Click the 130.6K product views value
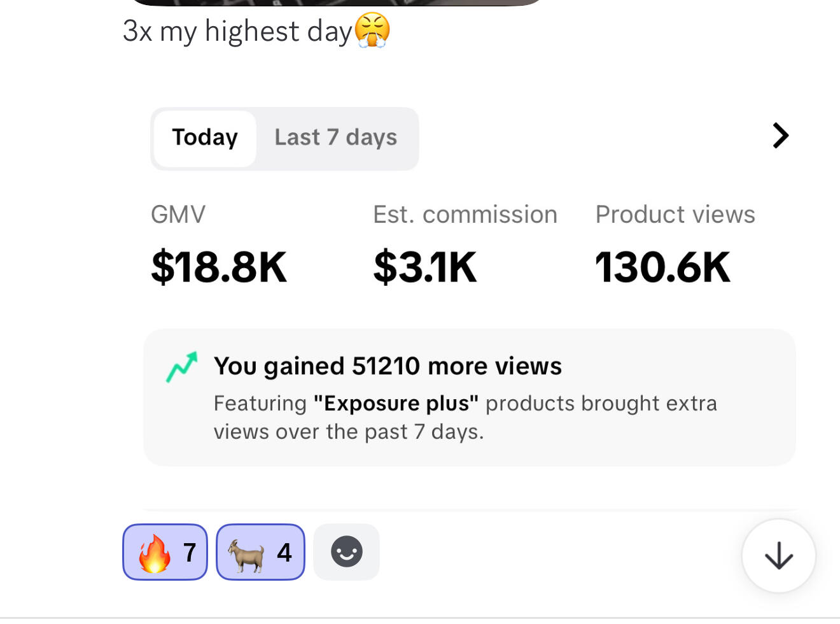This screenshot has height=624, width=840. point(662,267)
